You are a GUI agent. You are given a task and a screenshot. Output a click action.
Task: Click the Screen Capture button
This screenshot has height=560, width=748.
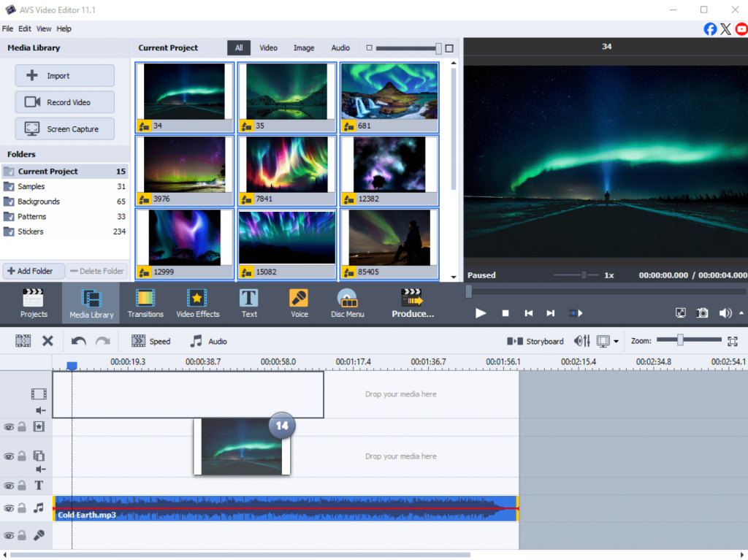point(65,129)
